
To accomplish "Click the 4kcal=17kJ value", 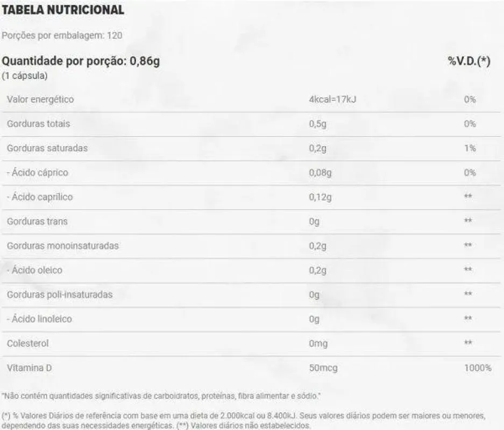I will coord(332,99).
